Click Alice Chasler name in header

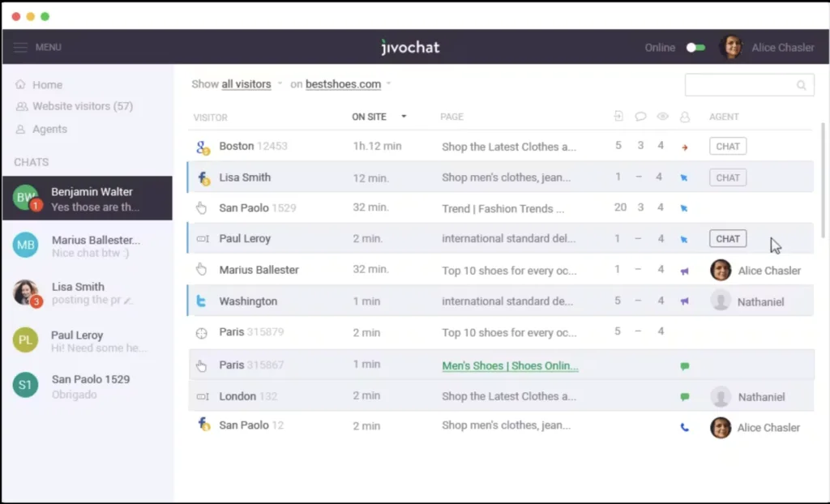point(782,48)
